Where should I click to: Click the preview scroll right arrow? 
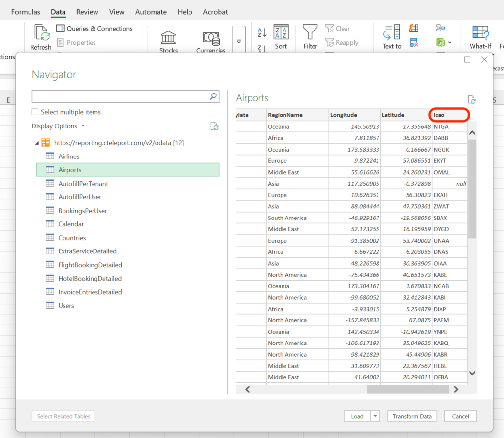tap(456, 389)
